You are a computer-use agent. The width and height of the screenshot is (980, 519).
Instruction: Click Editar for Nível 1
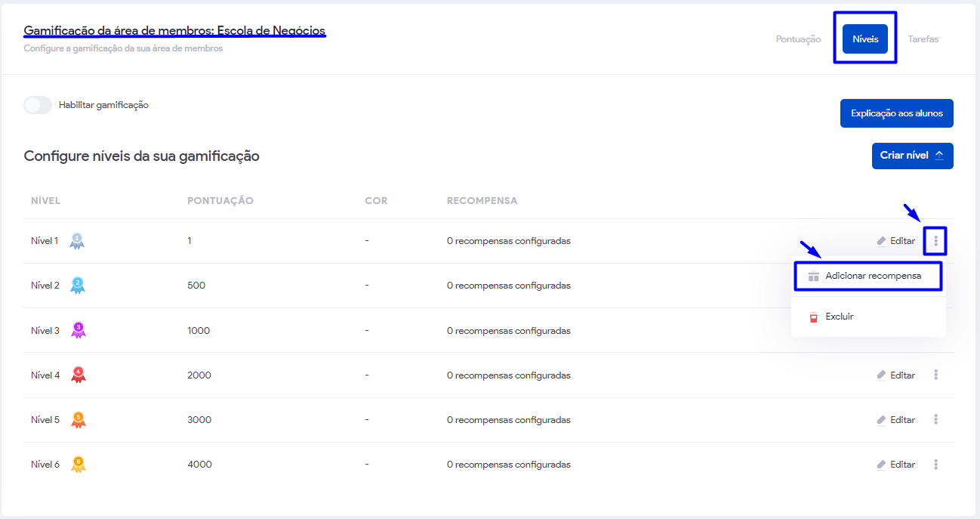pyautogui.click(x=896, y=241)
